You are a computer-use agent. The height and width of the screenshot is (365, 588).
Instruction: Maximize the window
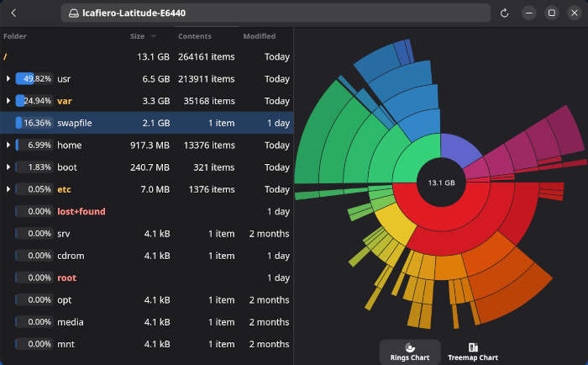click(x=551, y=13)
